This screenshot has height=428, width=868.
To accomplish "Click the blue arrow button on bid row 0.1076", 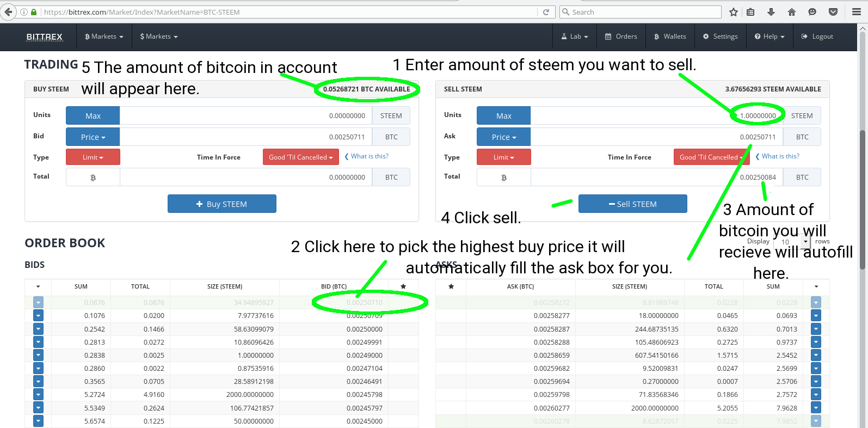I will [x=38, y=315].
